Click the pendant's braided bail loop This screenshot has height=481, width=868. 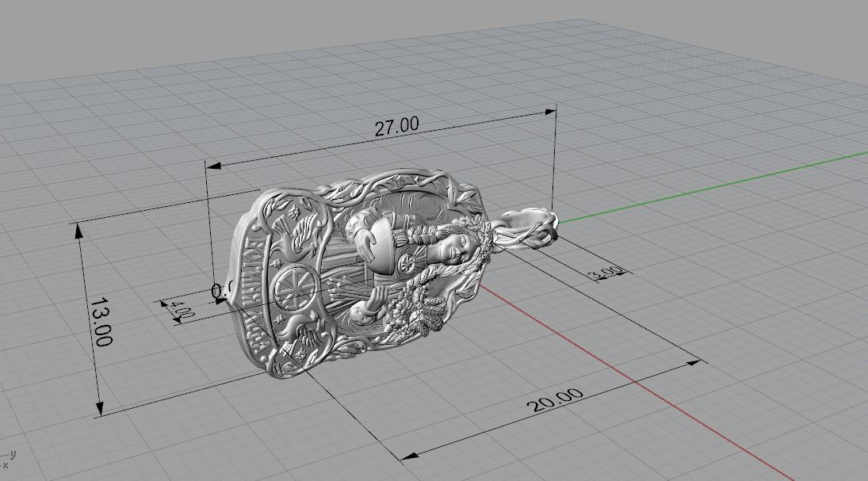(526, 228)
